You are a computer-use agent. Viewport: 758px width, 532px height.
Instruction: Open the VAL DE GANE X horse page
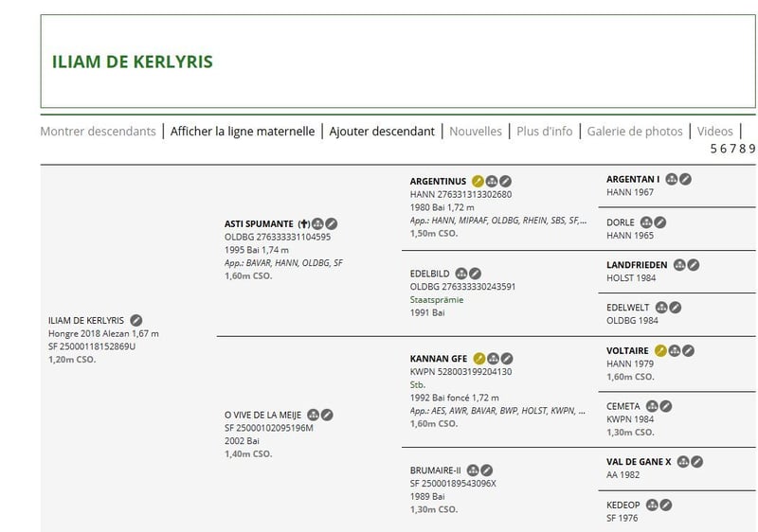click(x=639, y=462)
